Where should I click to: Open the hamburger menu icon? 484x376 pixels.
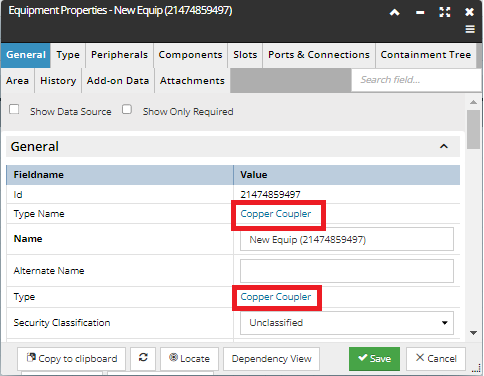[470, 29]
